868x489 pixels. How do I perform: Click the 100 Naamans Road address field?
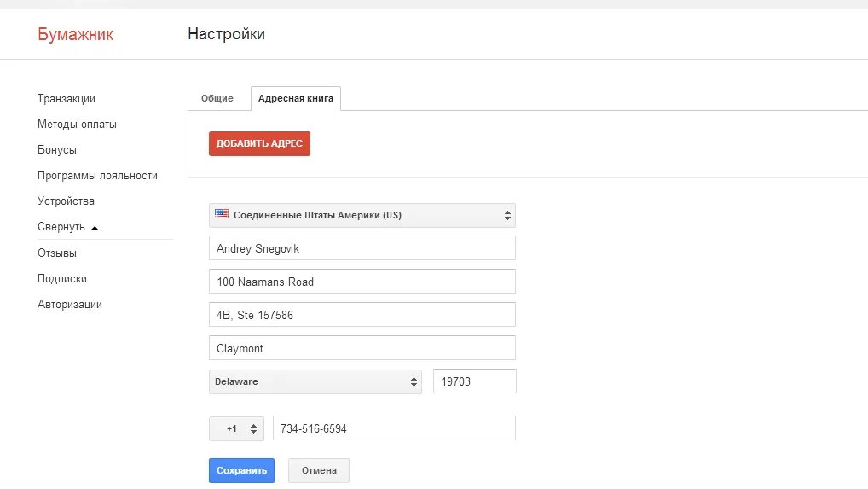tap(362, 282)
